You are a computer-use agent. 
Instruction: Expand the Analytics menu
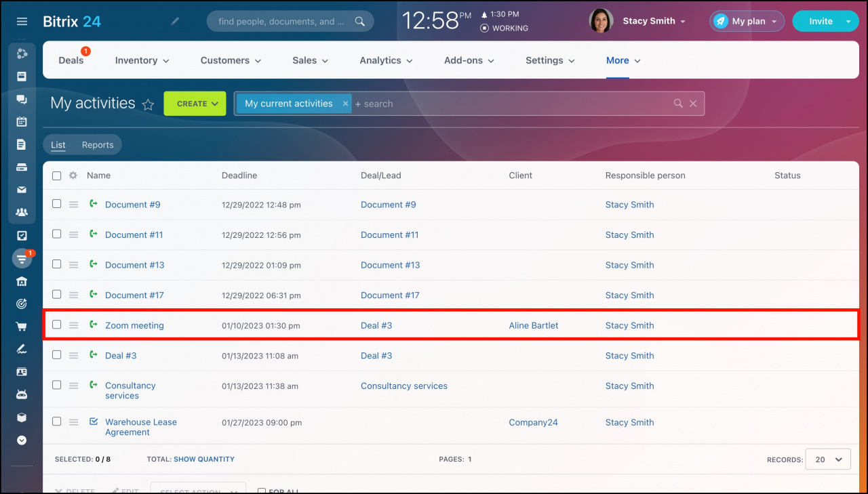pos(387,60)
